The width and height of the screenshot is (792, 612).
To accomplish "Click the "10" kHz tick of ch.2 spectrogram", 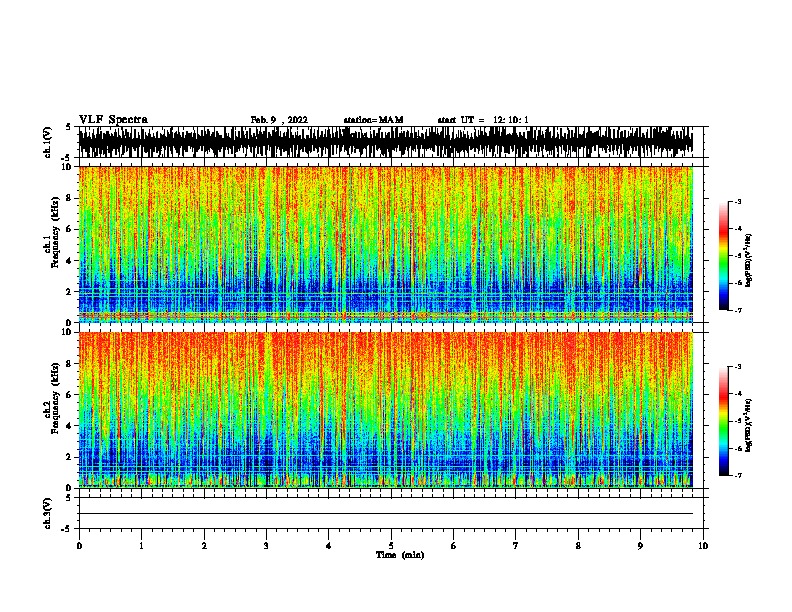I will click(x=68, y=332).
